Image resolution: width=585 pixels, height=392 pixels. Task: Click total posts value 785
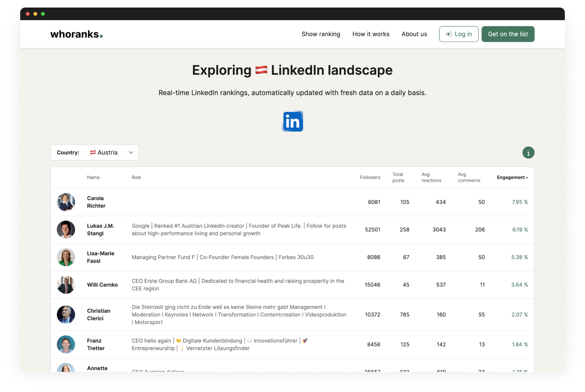405,315
